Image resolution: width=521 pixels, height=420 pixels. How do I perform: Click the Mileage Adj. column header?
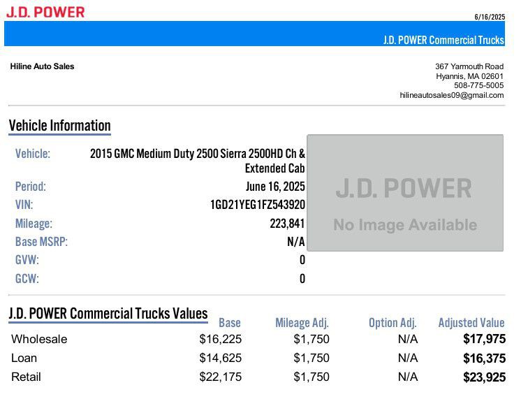(302, 323)
